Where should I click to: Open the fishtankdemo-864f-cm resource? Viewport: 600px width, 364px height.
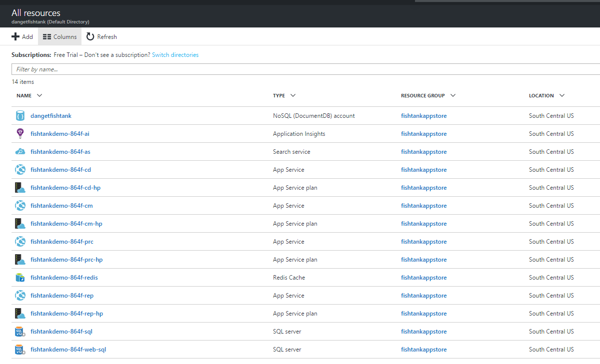61,206
